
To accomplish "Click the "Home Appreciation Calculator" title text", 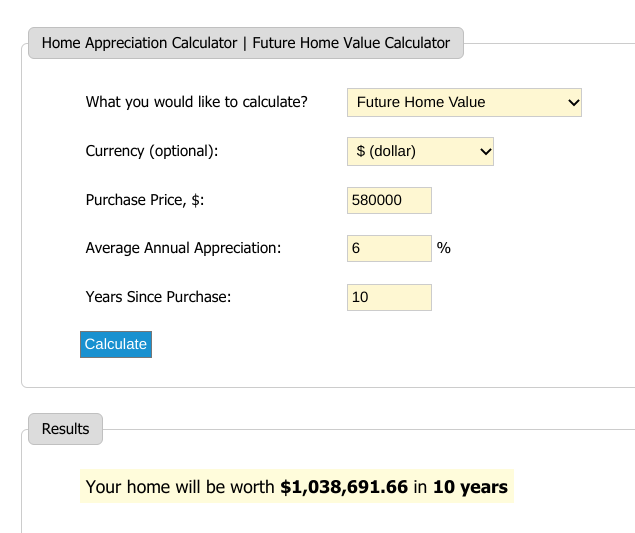I will tap(139, 43).
